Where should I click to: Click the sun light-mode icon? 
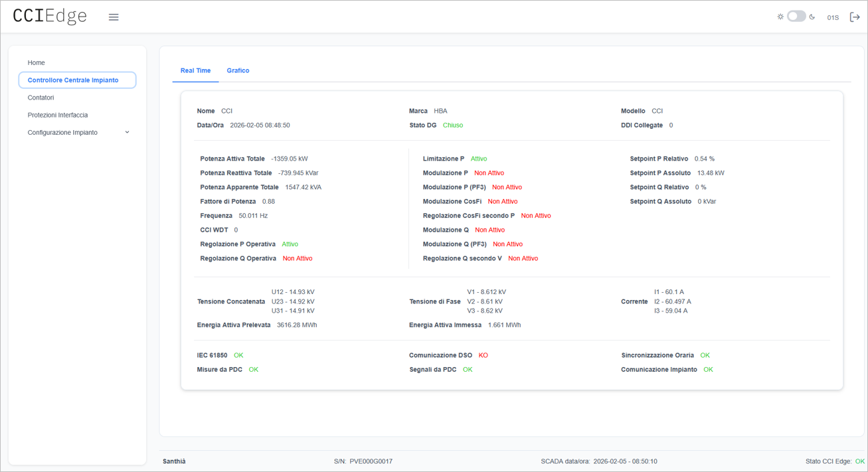780,17
